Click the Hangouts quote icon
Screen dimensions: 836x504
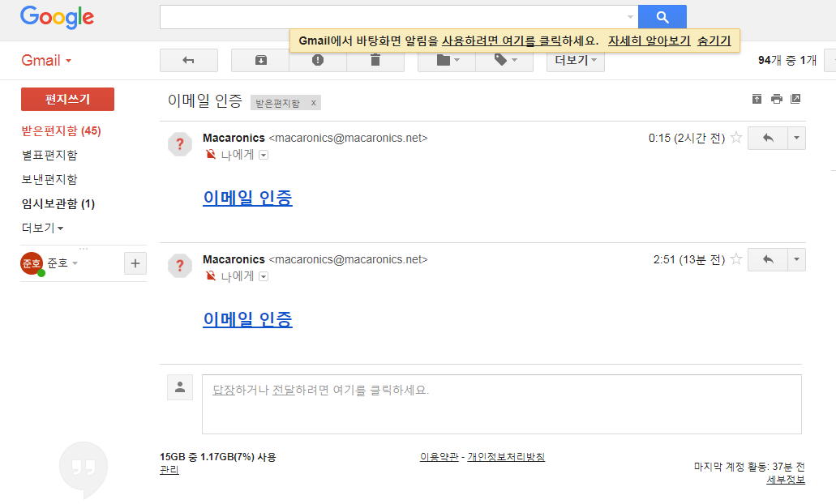(84, 469)
